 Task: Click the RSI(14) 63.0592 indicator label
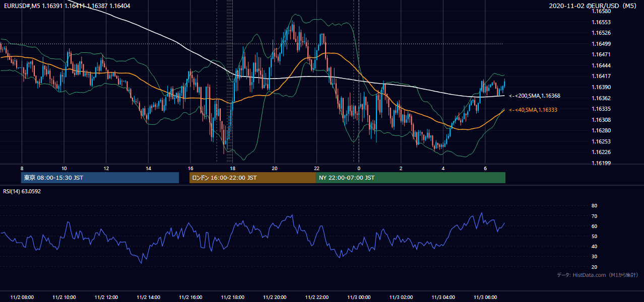[x=22, y=191]
